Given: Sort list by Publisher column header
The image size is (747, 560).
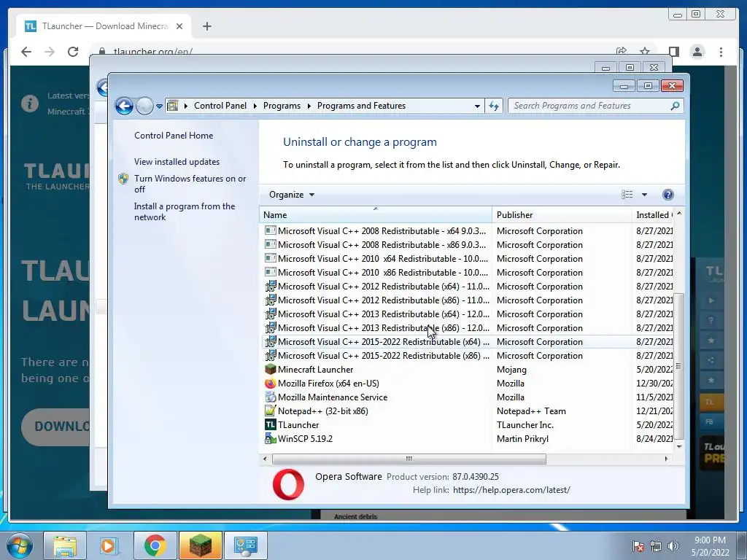Looking at the screenshot, I should click(x=562, y=215).
